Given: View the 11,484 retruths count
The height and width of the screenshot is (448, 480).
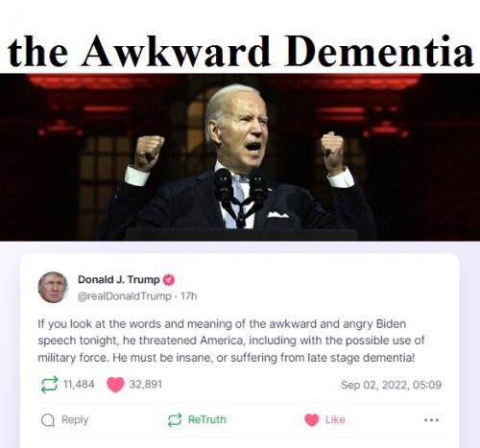Looking at the screenshot, I should point(79,384).
